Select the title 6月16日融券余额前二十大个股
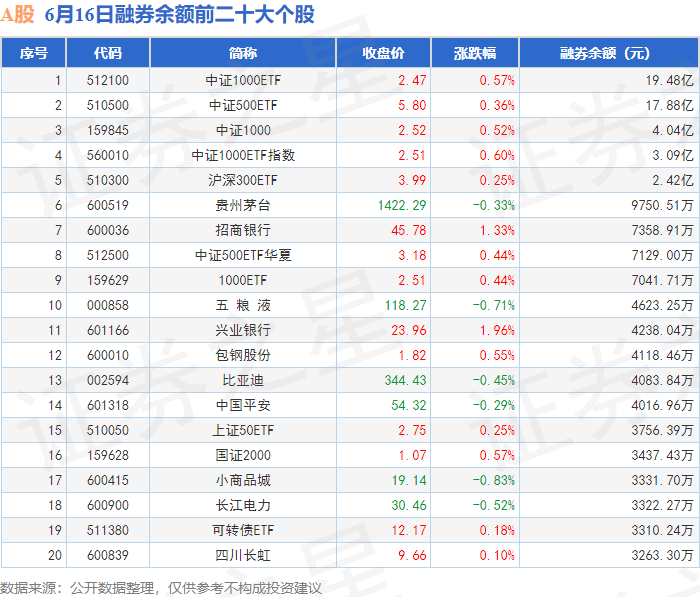 click(x=180, y=14)
